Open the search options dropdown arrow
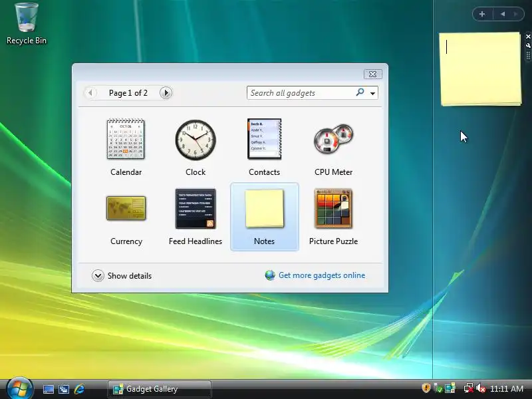 (x=372, y=93)
